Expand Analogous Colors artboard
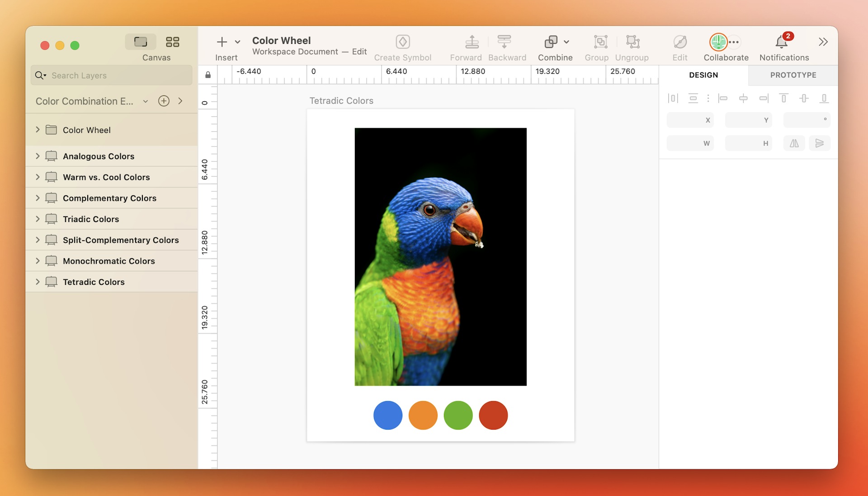 [38, 156]
